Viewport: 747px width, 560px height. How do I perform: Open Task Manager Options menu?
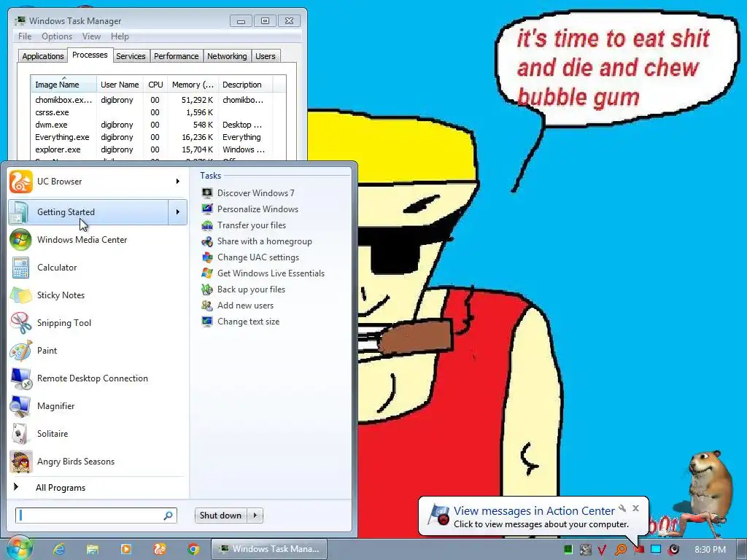(x=57, y=36)
